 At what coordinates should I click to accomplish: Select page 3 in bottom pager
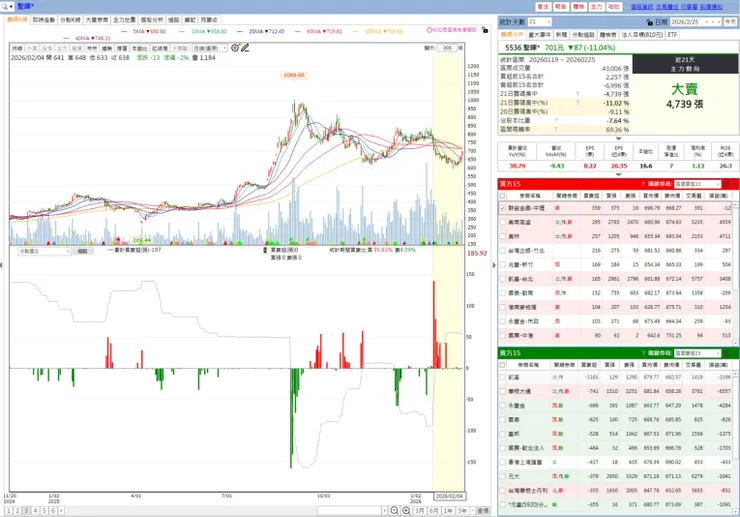(x=26, y=511)
